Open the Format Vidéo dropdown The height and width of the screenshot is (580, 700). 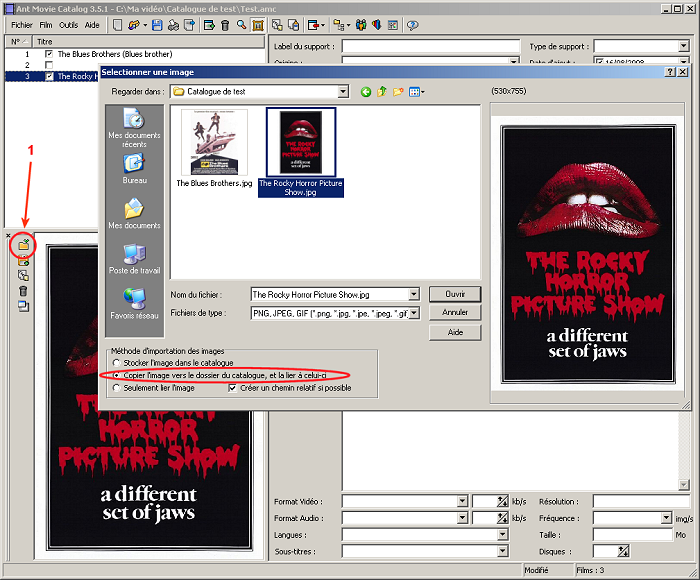(x=462, y=501)
